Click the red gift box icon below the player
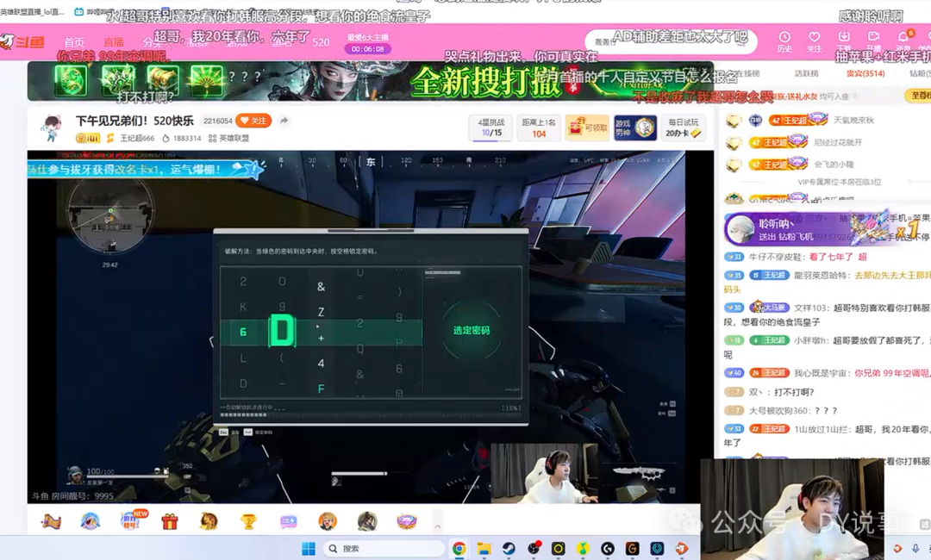Viewport: 931px width, 560px height. coord(170,521)
